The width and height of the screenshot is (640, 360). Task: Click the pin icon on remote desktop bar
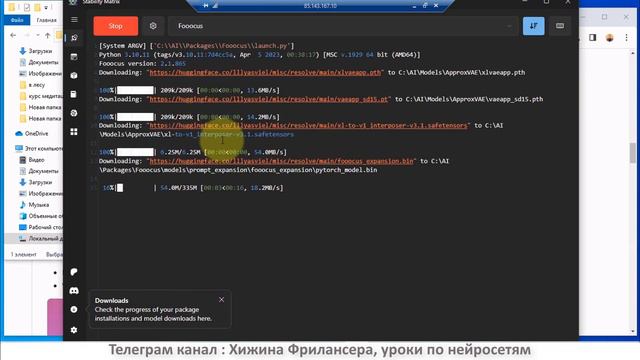pyautogui.click(x=206, y=6)
